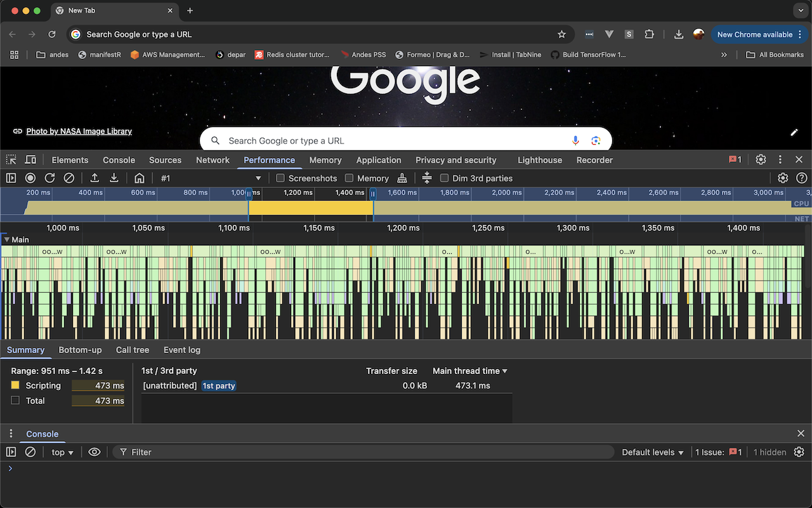
Task: Click the collect garbage broom icon
Action: click(x=402, y=178)
